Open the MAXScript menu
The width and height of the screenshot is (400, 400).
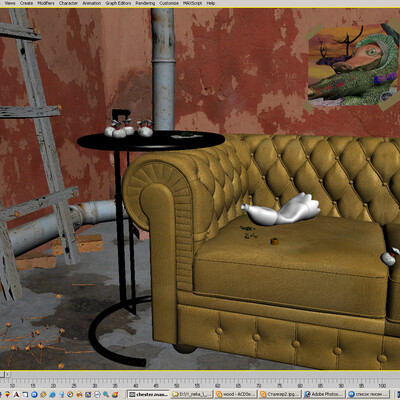click(193, 3)
